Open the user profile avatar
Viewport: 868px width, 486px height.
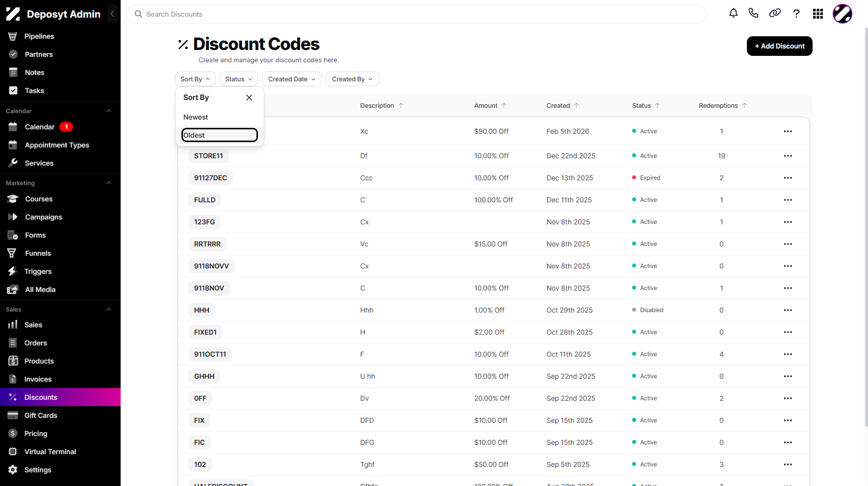pos(842,14)
